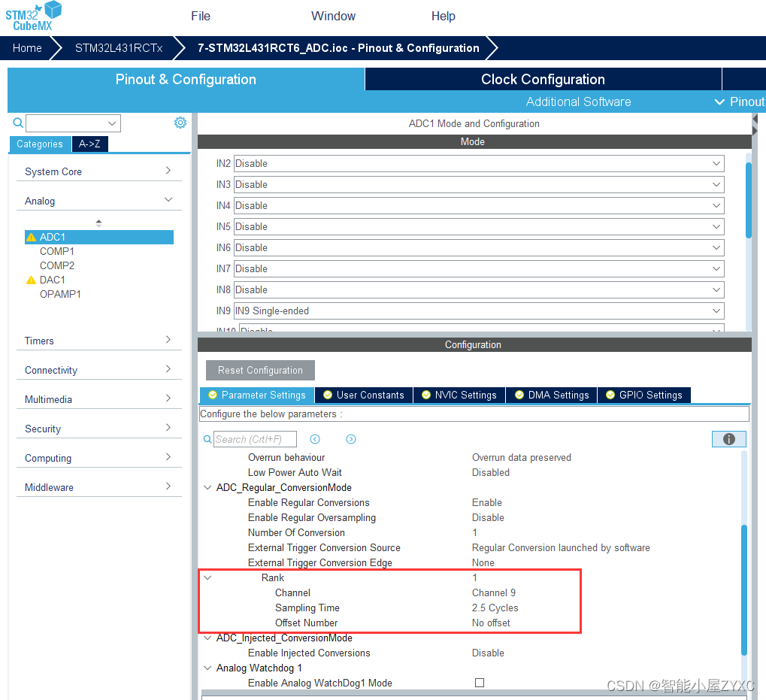This screenshot has width=766, height=700.
Task: Open the IN8 mode dropdown
Action: point(479,289)
